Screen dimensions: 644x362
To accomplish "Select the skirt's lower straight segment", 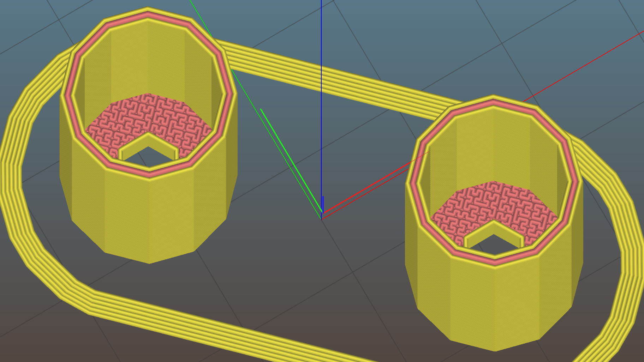I will (212, 325).
